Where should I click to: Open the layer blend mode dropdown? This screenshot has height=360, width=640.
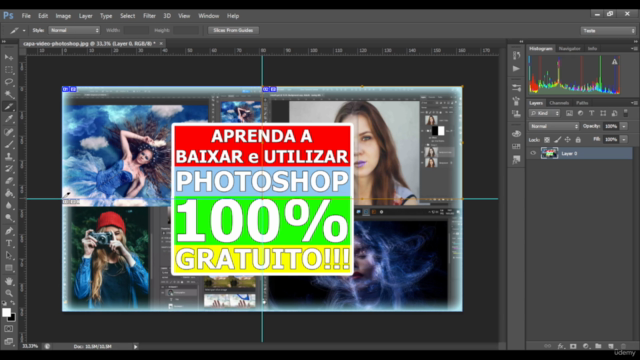coord(554,126)
